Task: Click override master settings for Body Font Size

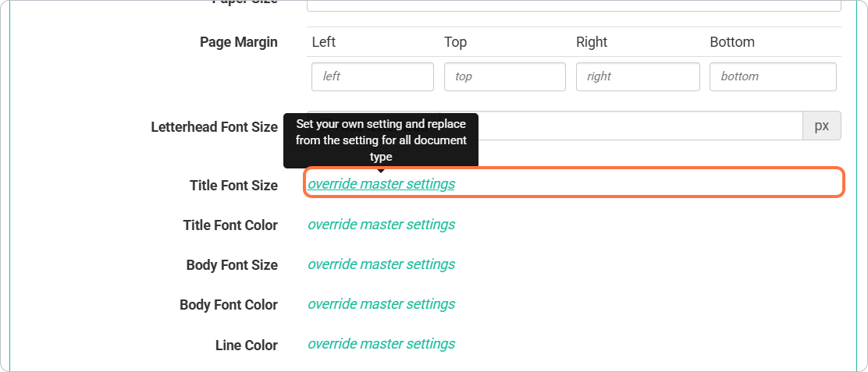Action: coord(382,264)
